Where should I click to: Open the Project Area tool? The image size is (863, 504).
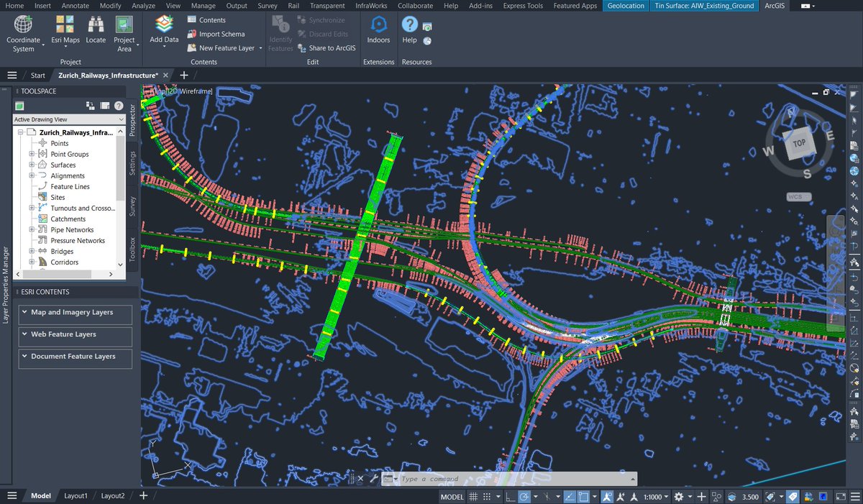pos(125,32)
